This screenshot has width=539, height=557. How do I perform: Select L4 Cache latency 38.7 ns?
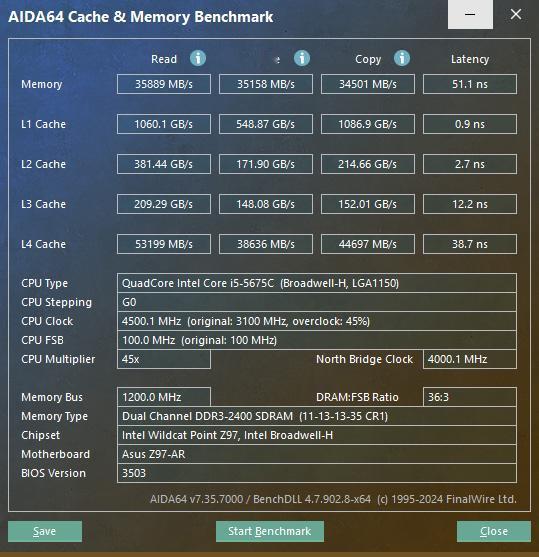pos(470,244)
